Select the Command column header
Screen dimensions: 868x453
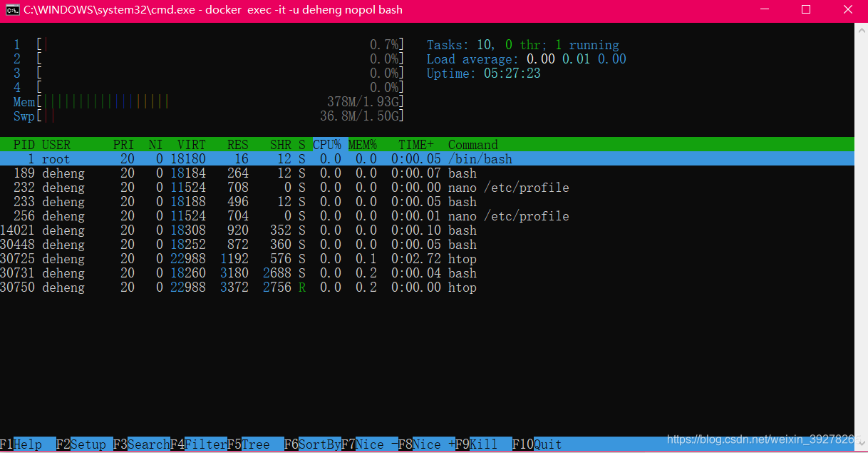(472, 144)
